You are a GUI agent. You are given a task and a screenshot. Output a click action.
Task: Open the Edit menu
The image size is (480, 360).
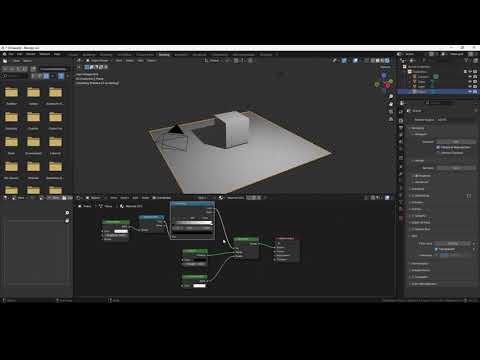20,54
